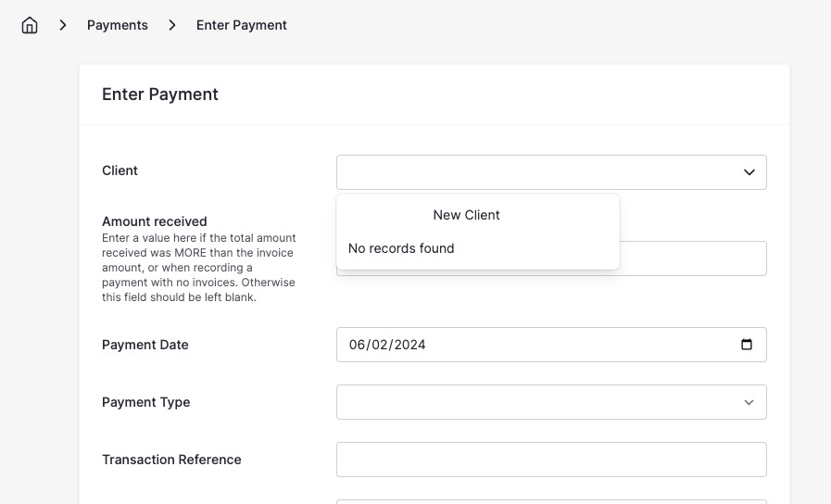
Task: Focus the Transaction Reference input field
Action: point(551,460)
